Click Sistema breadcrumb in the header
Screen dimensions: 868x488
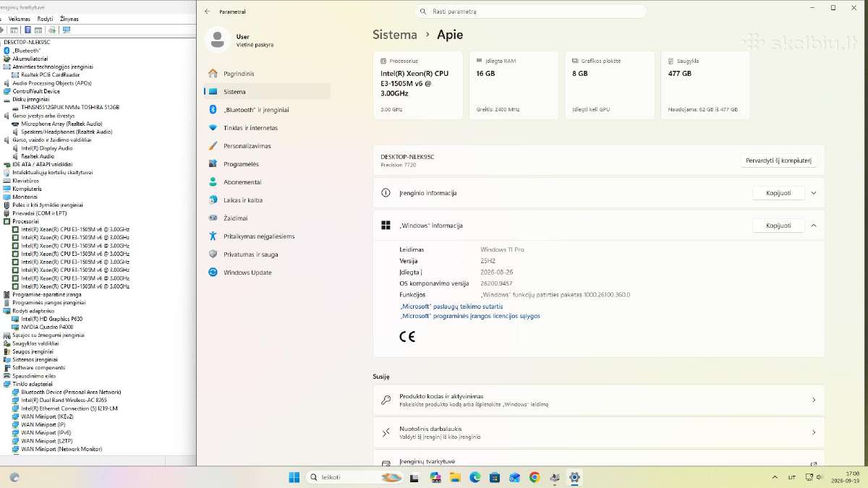pos(395,35)
